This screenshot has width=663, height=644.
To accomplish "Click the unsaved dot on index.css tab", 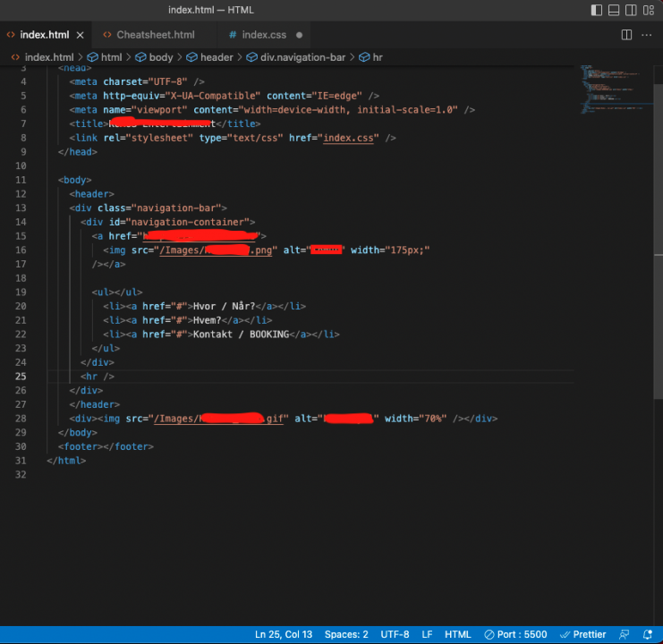I will [299, 35].
